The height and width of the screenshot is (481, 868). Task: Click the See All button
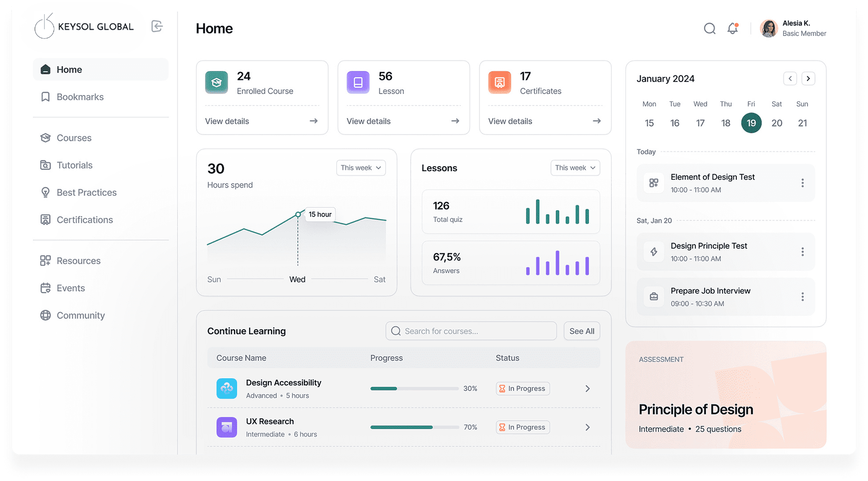[x=582, y=331]
